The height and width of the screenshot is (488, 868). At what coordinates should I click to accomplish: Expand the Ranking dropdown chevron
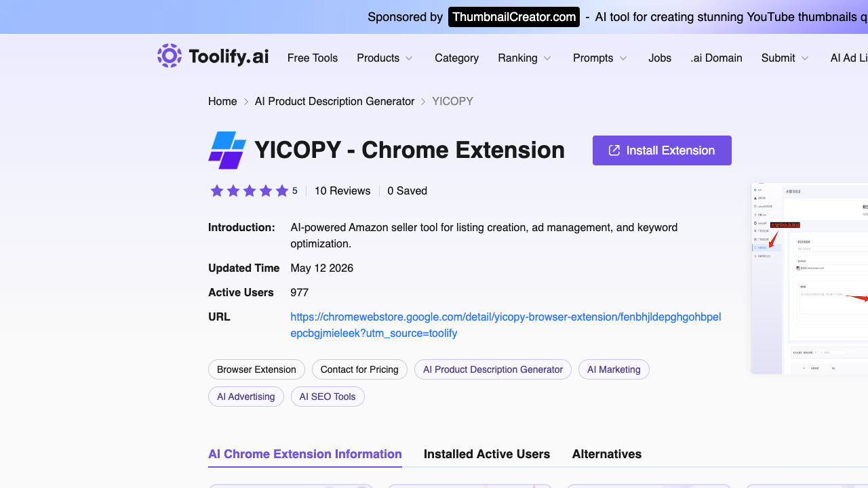click(x=547, y=58)
